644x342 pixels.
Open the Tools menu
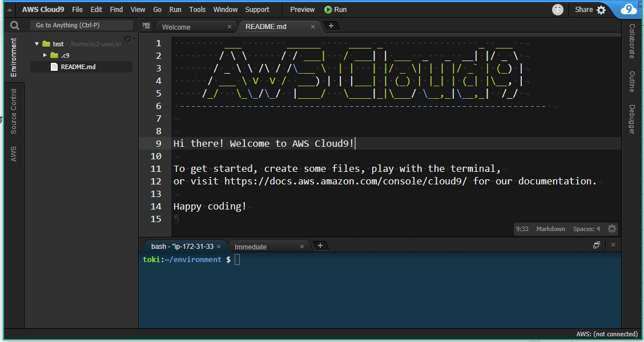[x=197, y=10]
